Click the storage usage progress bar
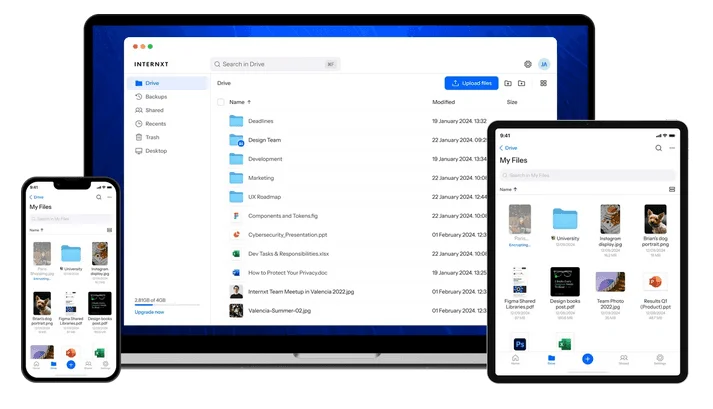Viewport: 713px width, 409px height. [x=167, y=305]
